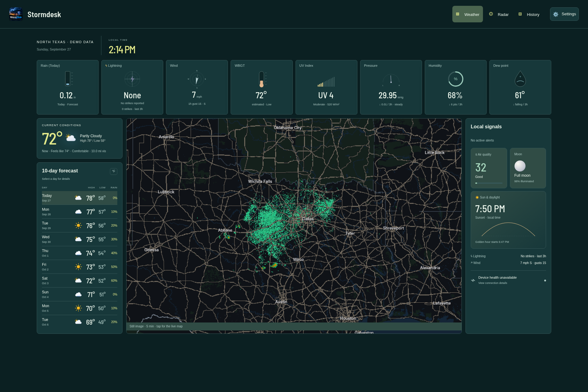This screenshot has height=392, width=588.
Task: Open Settings
Action: pos(564,14)
